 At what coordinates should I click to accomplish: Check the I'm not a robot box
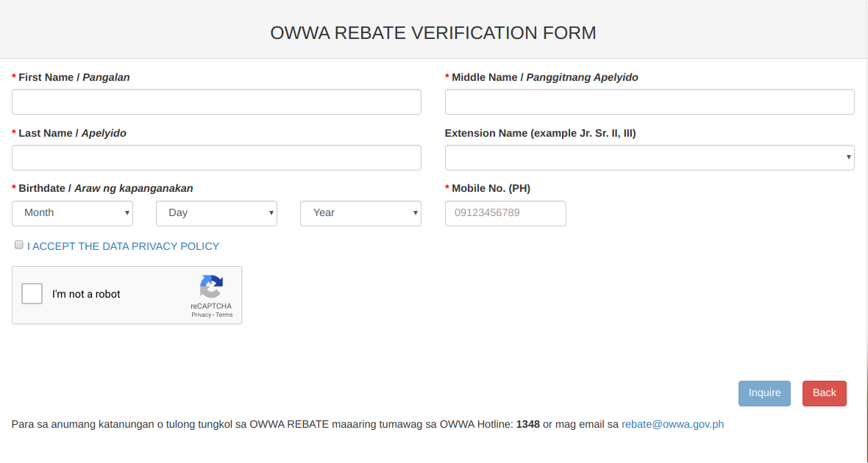click(32, 294)
